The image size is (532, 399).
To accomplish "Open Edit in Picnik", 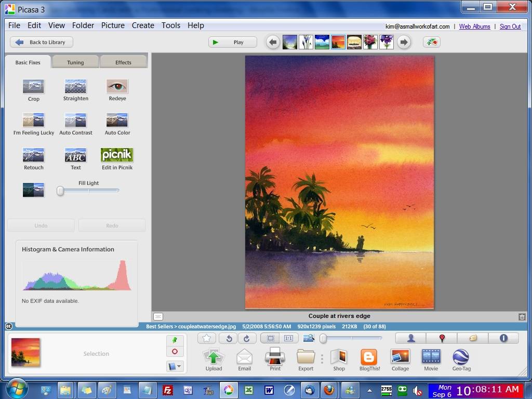I will click(117, 159).
